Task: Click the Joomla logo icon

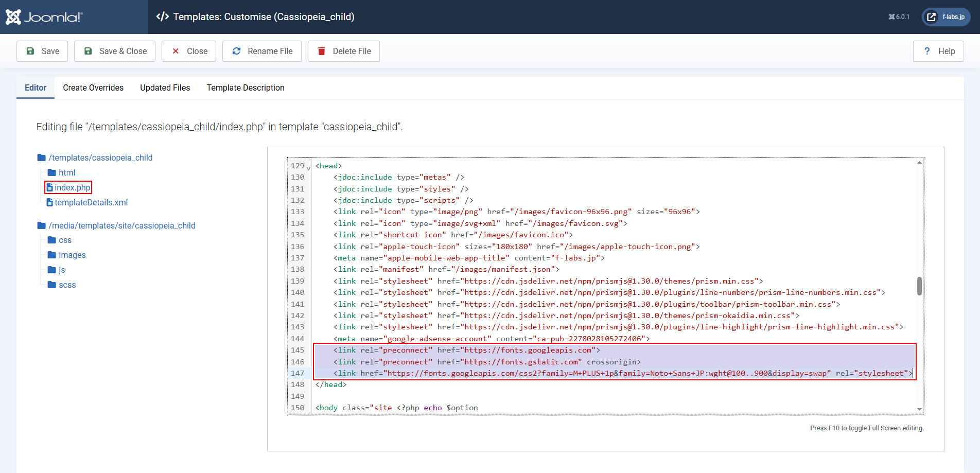Action: pos(13,17)
